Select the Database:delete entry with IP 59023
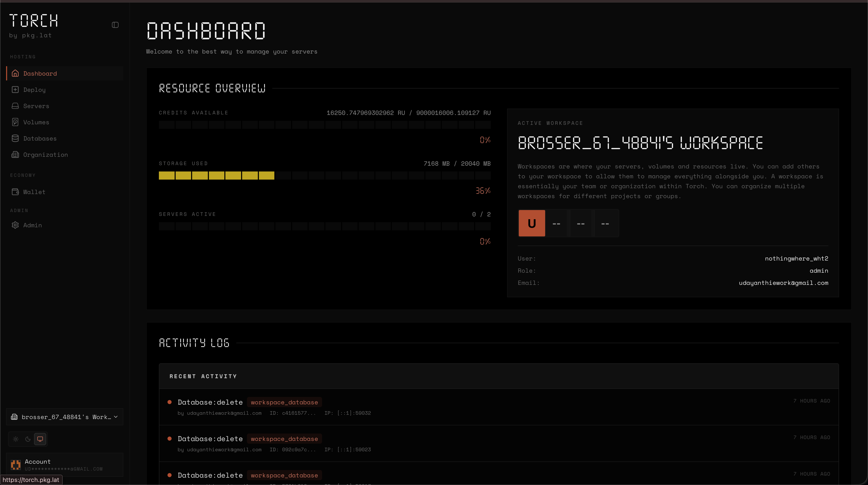 pyautogui.click(x=499, y=443)
